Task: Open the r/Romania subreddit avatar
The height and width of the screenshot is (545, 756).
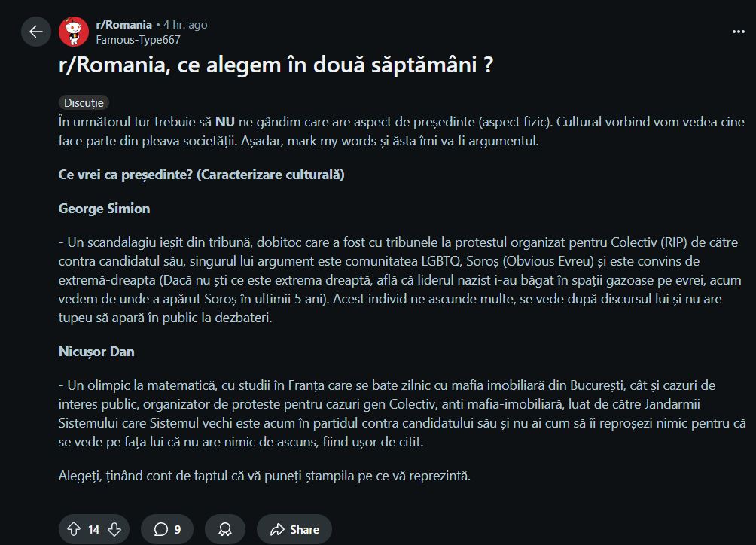Action: coord(74,32)
